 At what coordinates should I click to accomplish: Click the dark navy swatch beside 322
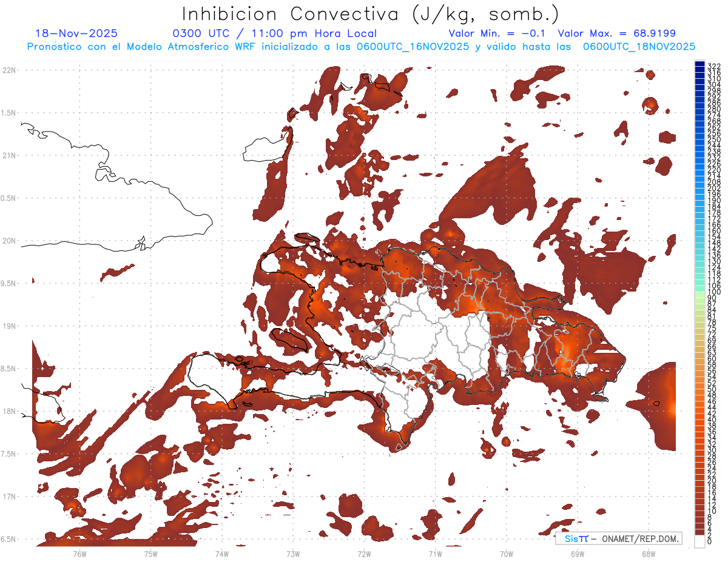coord(700,64)
